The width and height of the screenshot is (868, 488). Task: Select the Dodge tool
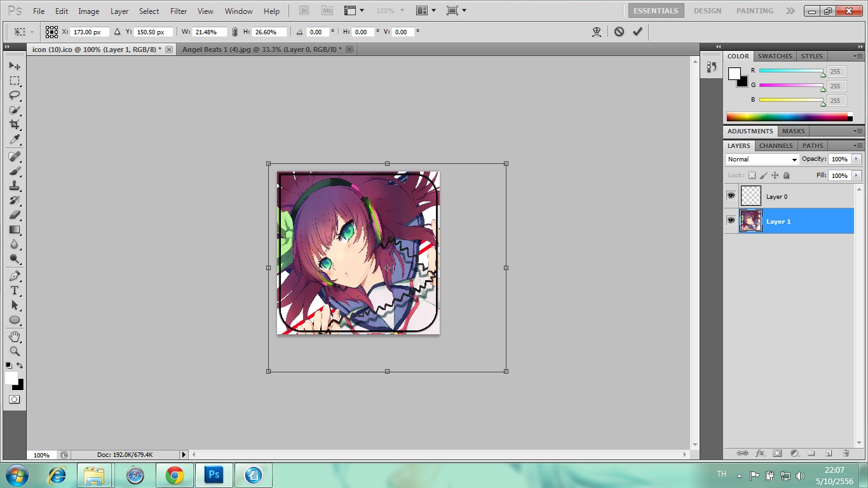[15, 259]
